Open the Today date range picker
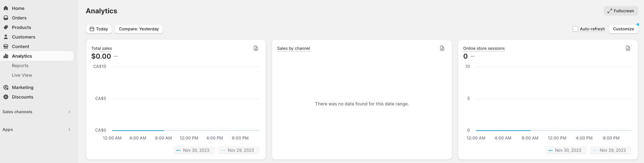Viewport: 644px width, 163px height. pos(99,29)
